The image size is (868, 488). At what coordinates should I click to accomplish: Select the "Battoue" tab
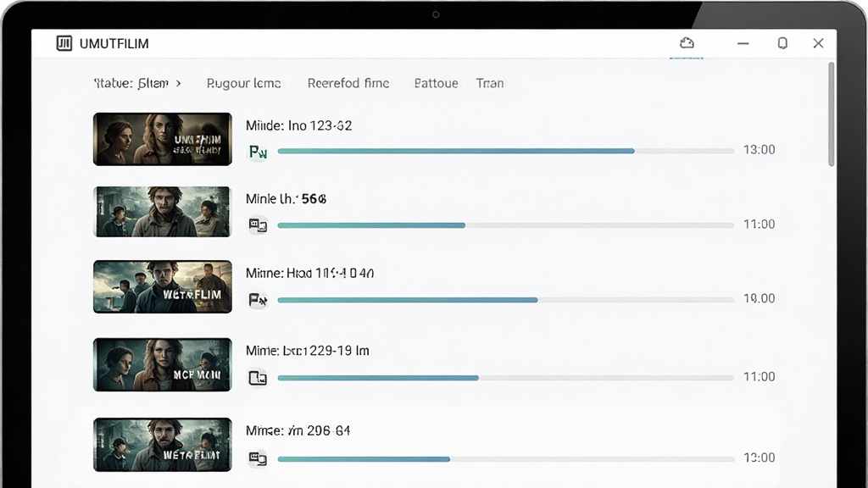click(x=437, y=83)
